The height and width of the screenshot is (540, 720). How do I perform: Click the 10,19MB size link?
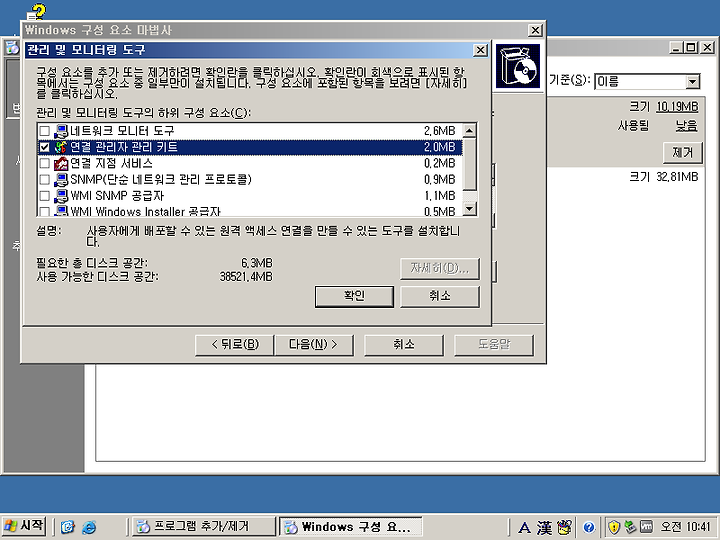coord(677,107)
